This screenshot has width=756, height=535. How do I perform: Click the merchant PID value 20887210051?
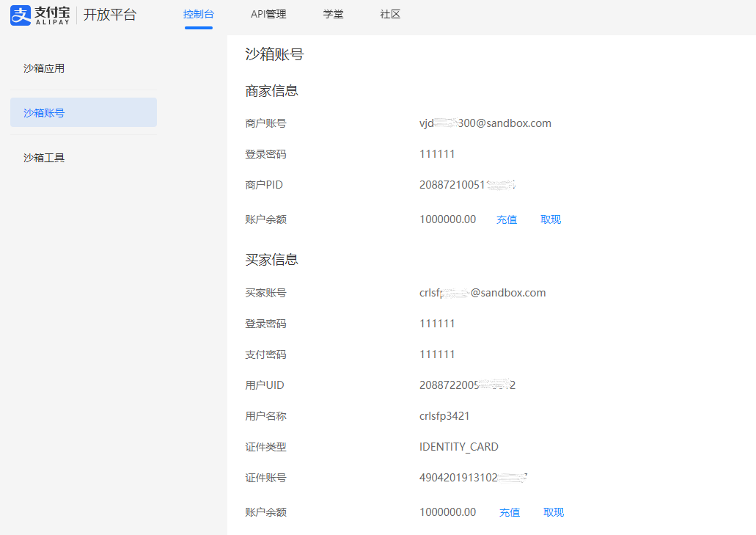(467, 185)
